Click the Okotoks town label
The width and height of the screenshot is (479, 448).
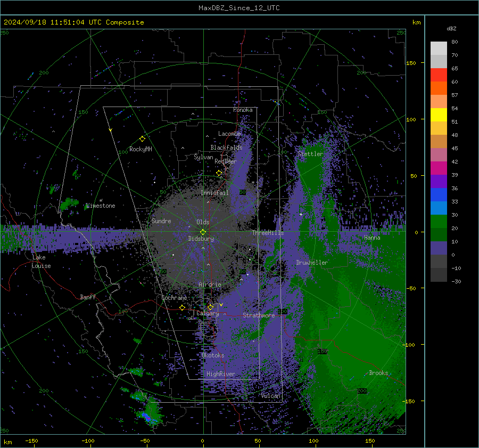pos(213,355)
